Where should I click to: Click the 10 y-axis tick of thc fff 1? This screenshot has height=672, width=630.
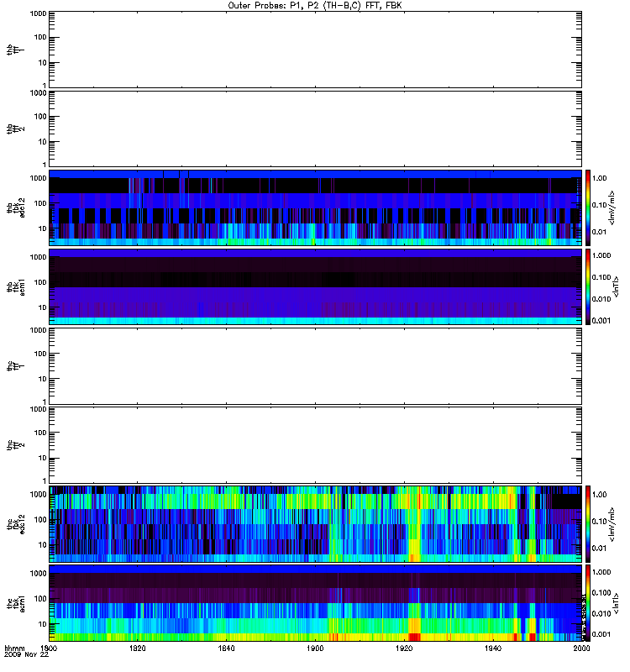click(43, 379)
